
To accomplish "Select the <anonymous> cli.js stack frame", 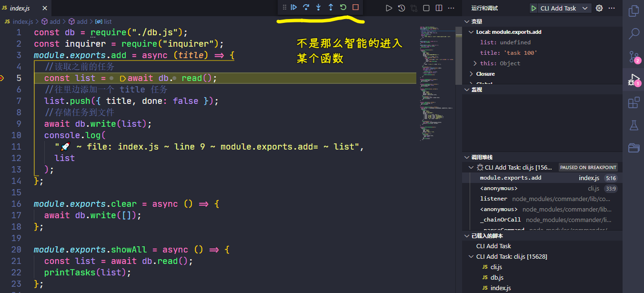I will (542, 189).
